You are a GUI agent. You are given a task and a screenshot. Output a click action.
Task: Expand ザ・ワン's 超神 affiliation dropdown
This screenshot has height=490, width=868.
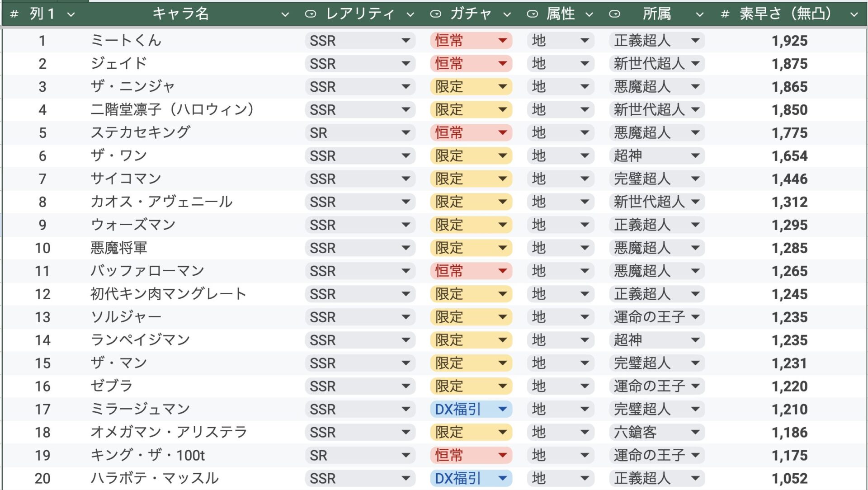pos(695,156)
